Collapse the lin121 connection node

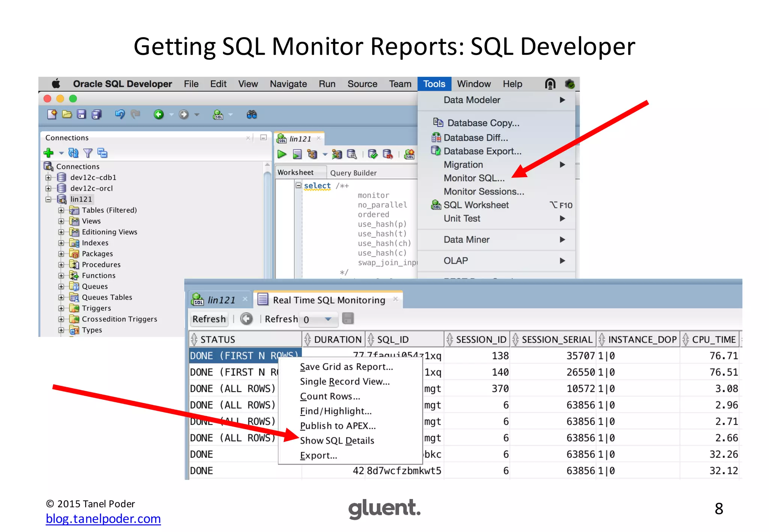click(x=48, y=199)
